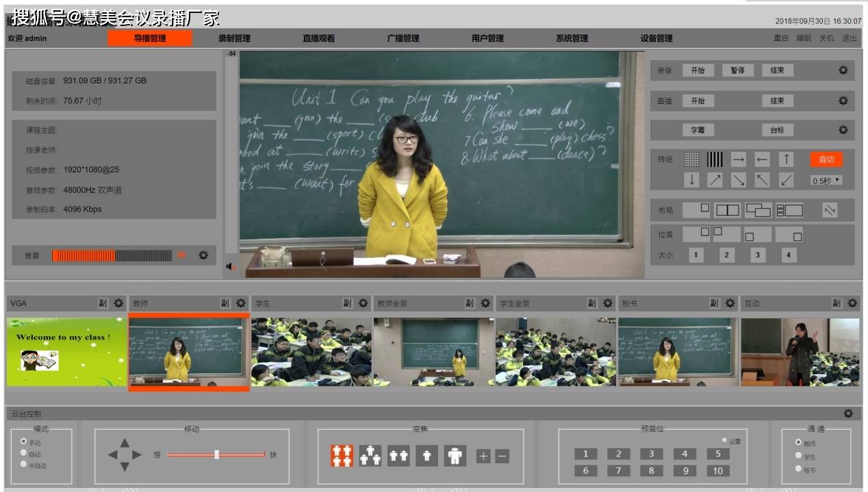The image size is (868, 492).
Task: Click the PTZ up arrow
Action: coord(125,443)
